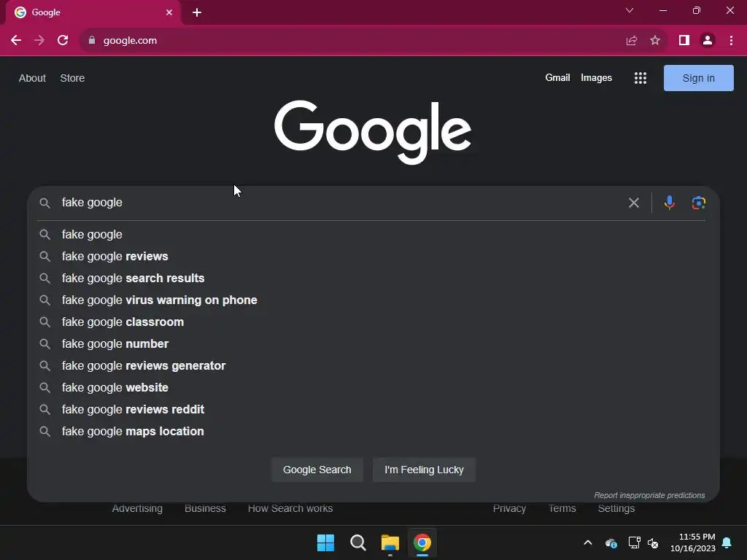Bookmark this tab with the star
Screen dimensions: 747x560
tap(656, 41)
